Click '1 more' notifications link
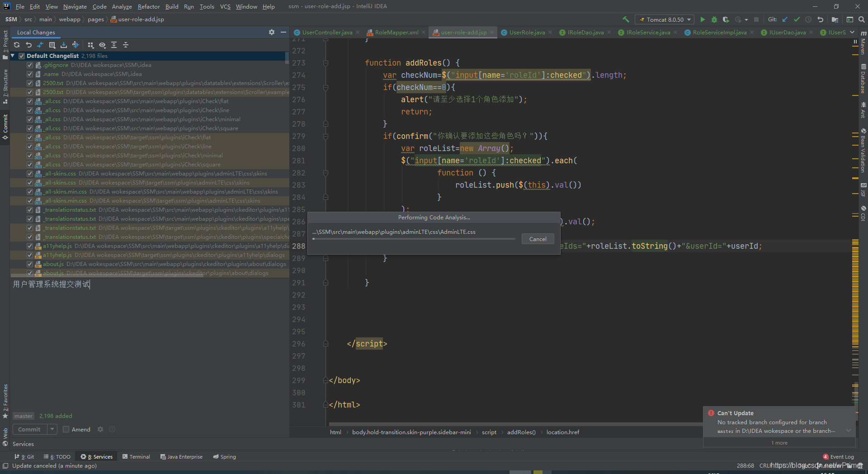Viewport: 868px width, 474px height. click(779, 443)
